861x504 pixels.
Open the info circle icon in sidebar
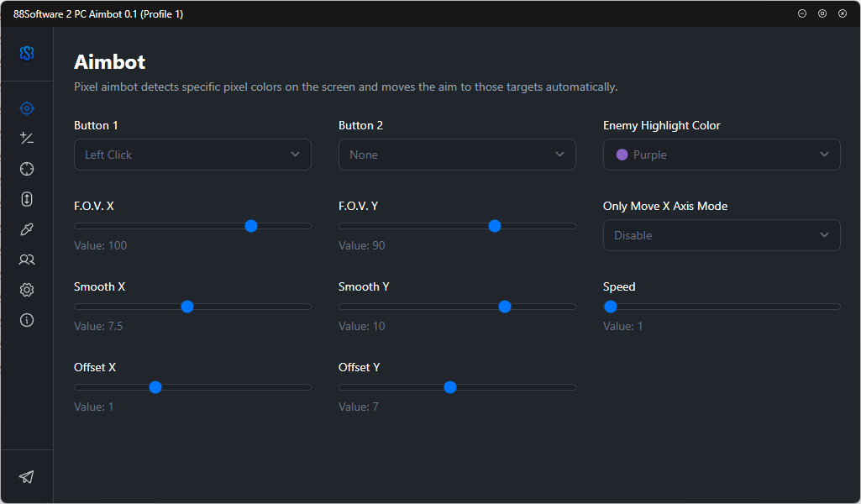(x=27, y=320)
